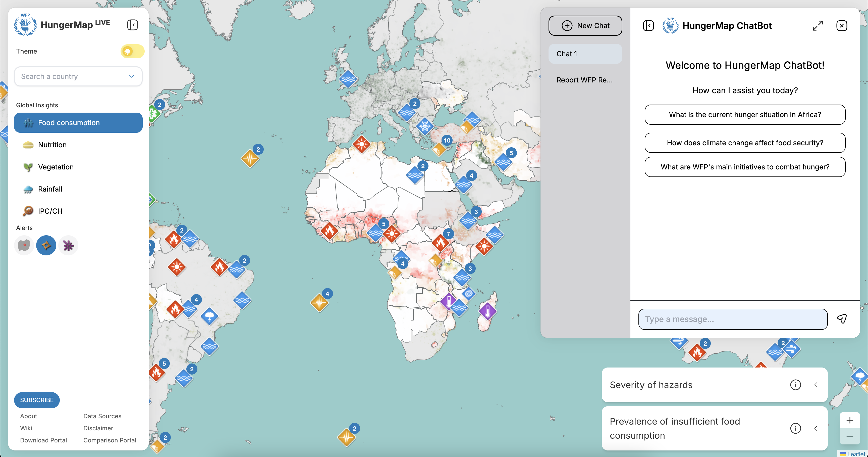Open the Comparison Portal link
The height and width of the screenshot is (457, 868).
(110, 440)
